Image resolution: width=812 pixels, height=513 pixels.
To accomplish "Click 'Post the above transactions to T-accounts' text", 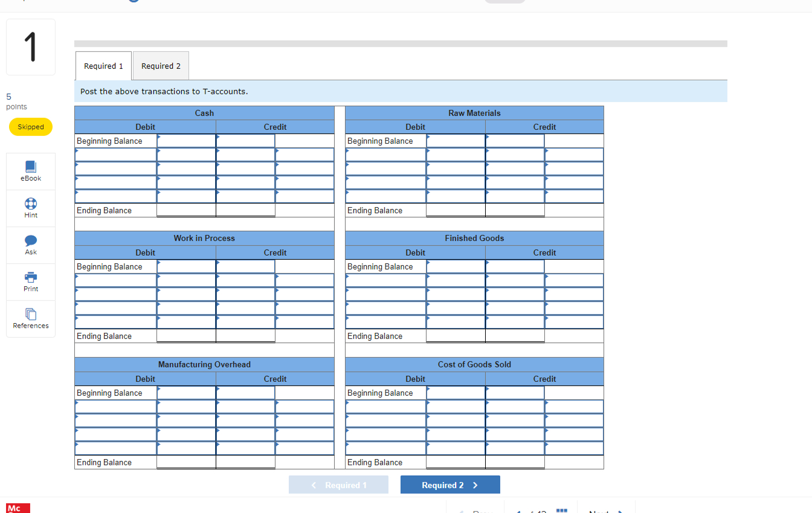I will point(164,91).
